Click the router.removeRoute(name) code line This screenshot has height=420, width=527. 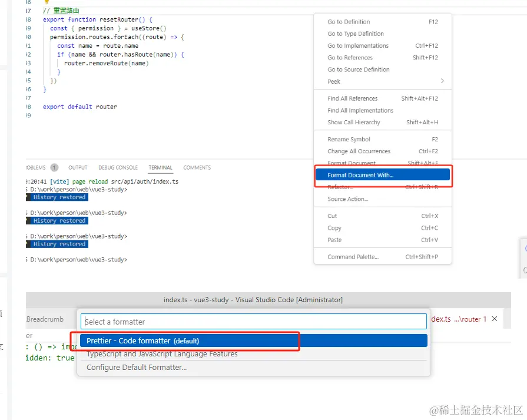point(106,63)
